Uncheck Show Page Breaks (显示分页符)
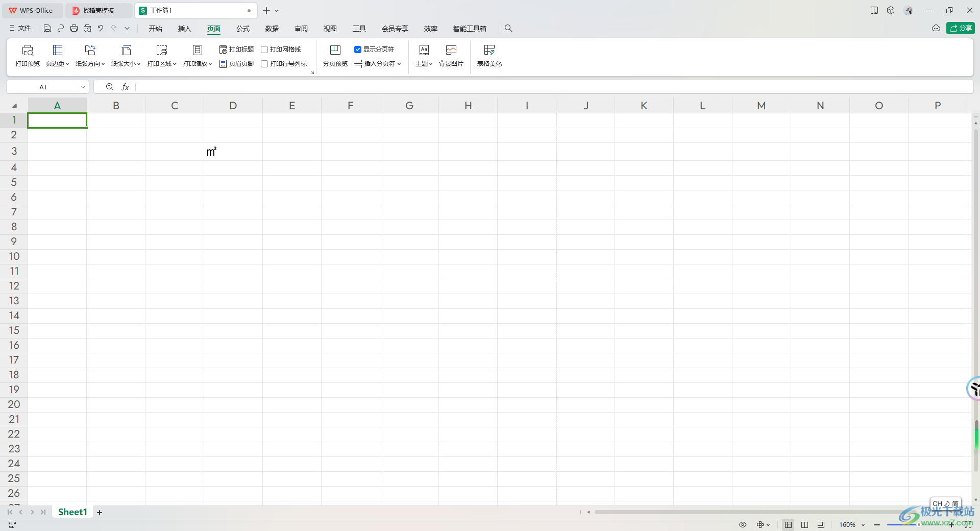The height and width of the screenshot is (531, 980). tap(358, 50)
